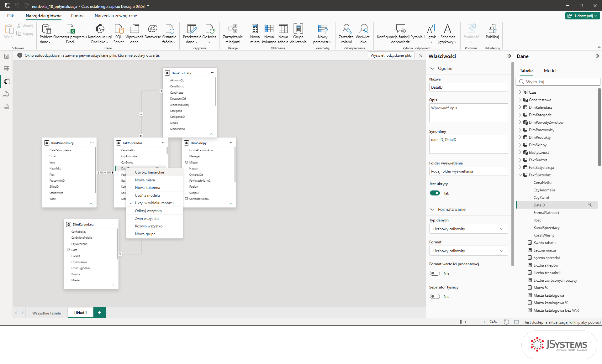Image resolution: width=602 pixels, height=364 pixels.
Task: Open the Pobierz dane ribbon button
Action: click(x=46, y=34)
